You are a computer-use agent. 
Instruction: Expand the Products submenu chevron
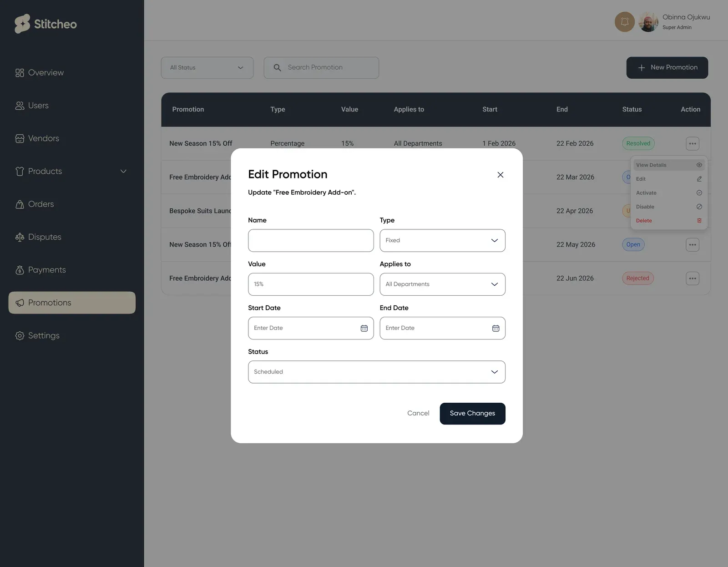(123, 171)
